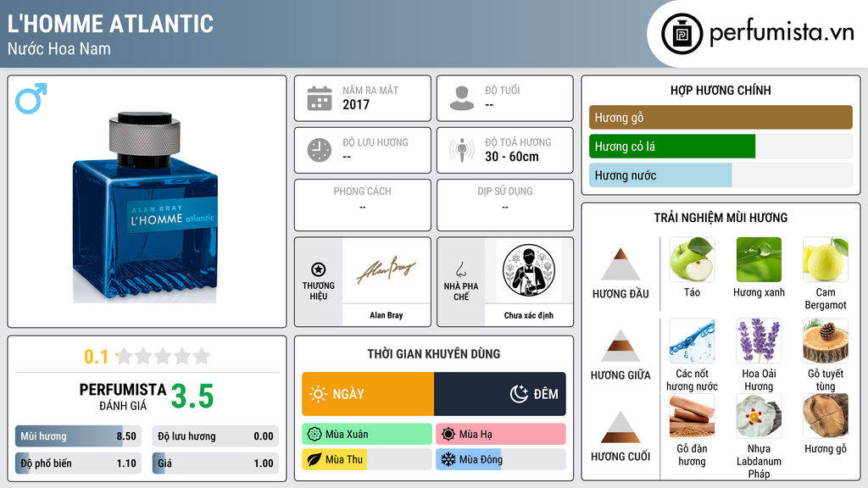Click the Hương nước accord bar
Screen dimensions: 868x488
(721, 175)
